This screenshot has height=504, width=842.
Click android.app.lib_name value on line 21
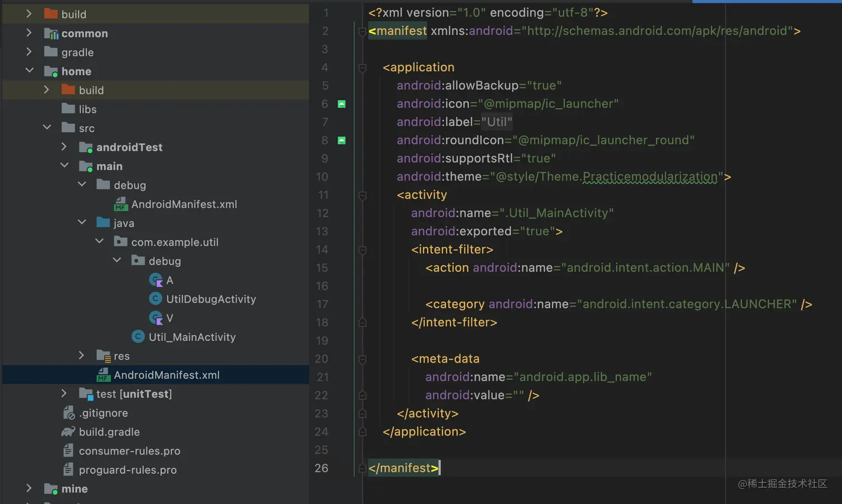point(582,376)
